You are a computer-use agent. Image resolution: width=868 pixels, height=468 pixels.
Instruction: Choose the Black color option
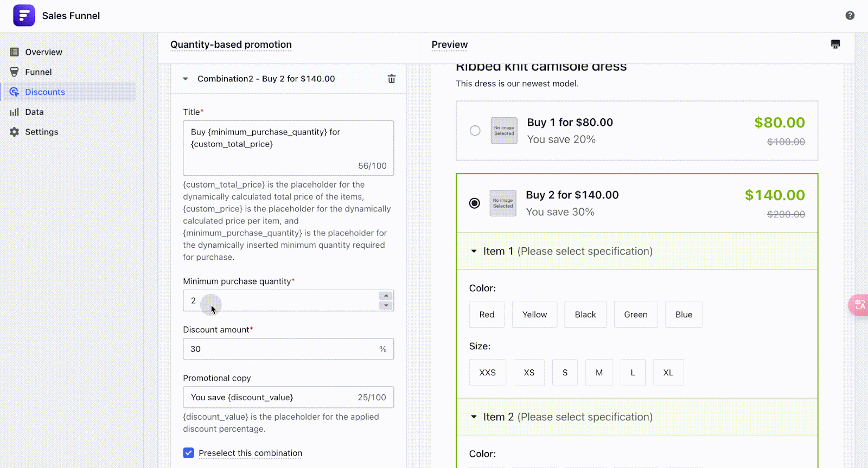click(585, 315)
